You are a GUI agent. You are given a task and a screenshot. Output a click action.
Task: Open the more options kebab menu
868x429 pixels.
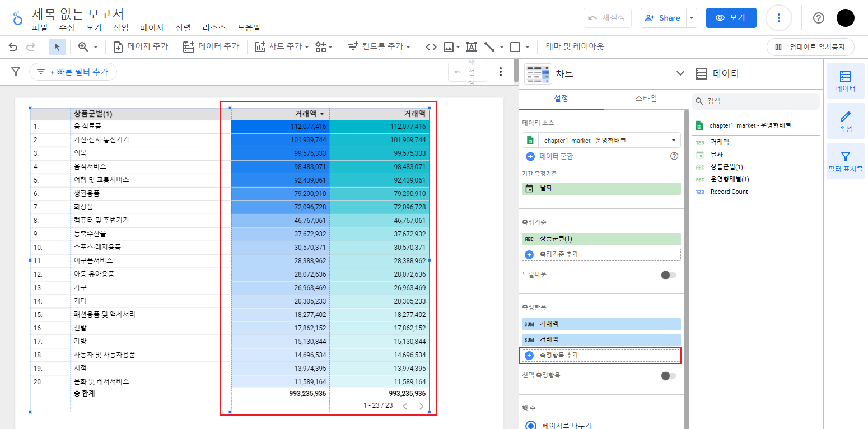[x=778, y=18]
